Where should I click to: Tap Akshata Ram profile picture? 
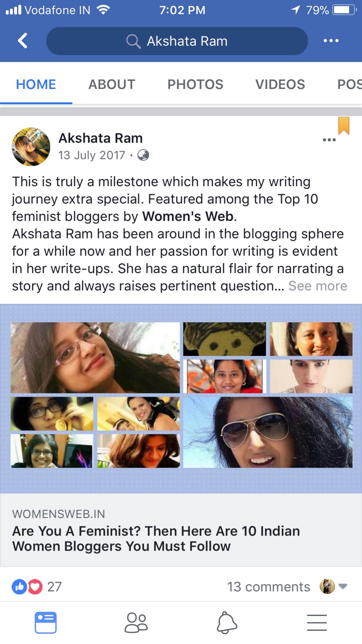pyautogui.click(x=31, y=147)
